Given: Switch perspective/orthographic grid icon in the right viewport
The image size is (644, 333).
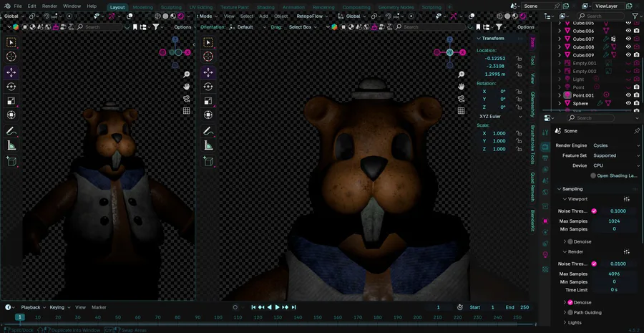Looking at the screenshot, I should pos(462,110).
